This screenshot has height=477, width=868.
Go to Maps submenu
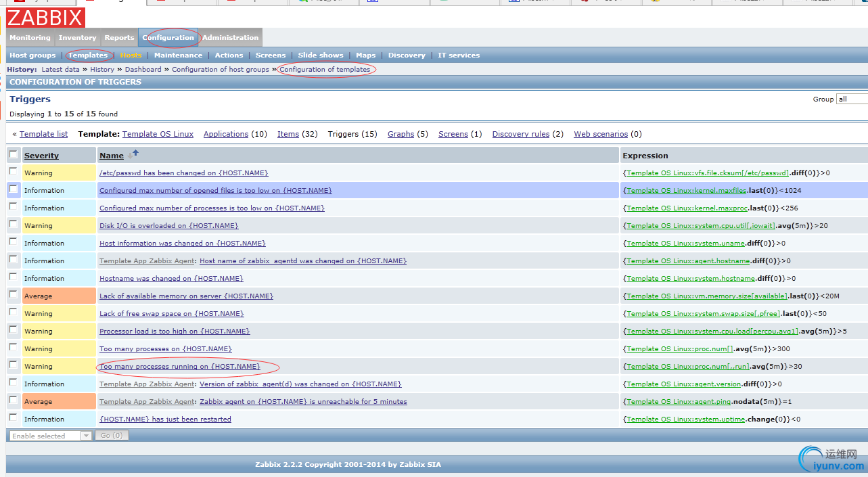coord(365,55)
